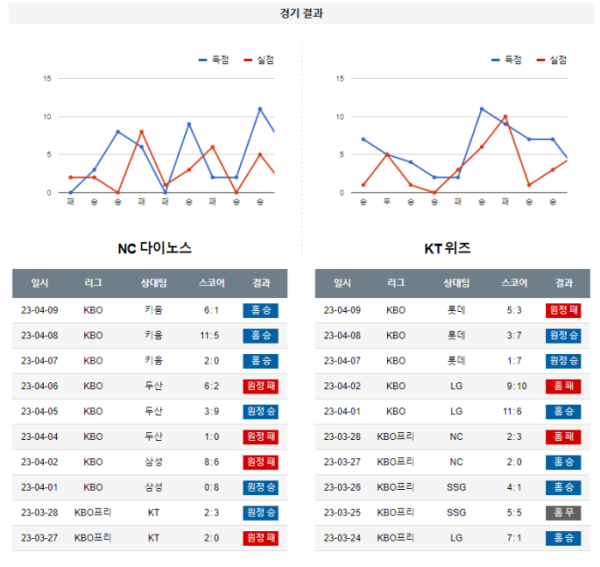The image size is (600, 567).
Task: Click date 23-03-24 in KT 위즈 table
Action: pyautogui.click(x=342, y=538)
